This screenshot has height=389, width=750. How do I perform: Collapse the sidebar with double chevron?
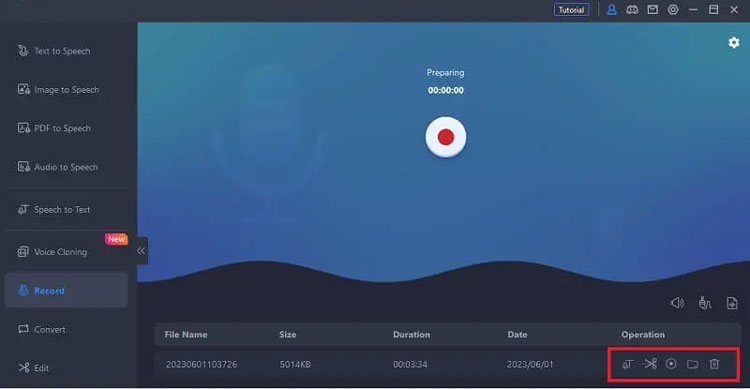[x=141, y=251]
